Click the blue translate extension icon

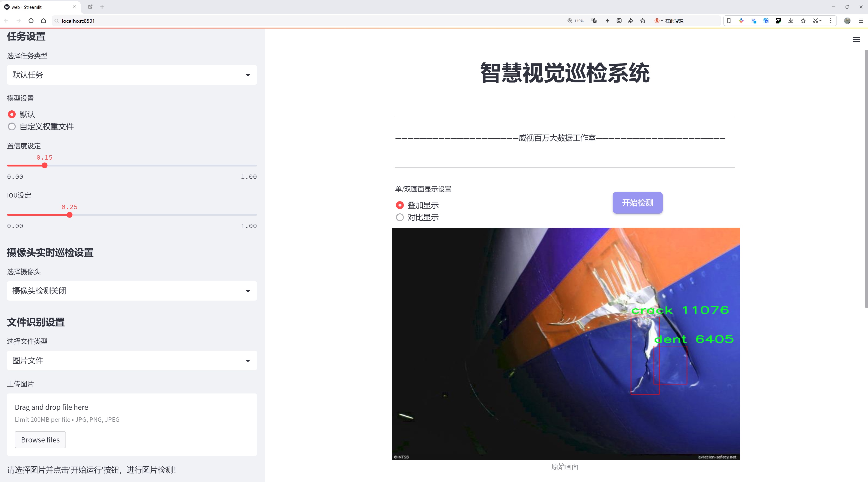(x=766, y=20)
